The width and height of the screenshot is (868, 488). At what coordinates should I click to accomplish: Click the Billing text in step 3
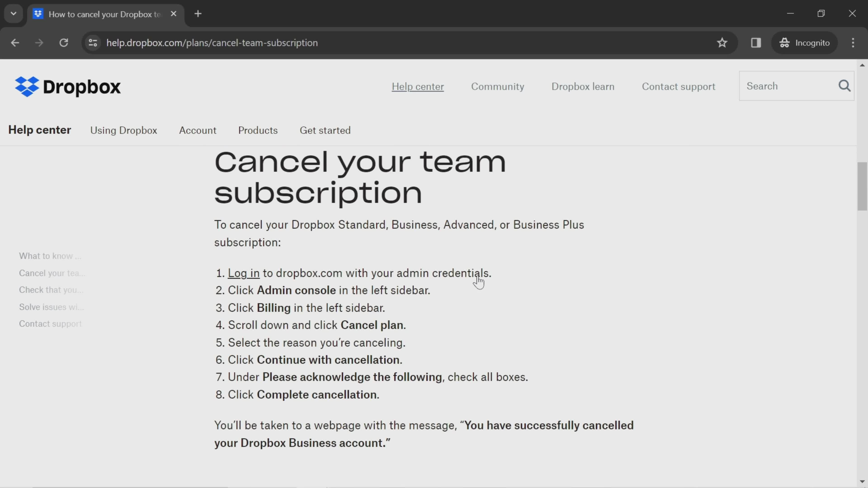[274, 308]
